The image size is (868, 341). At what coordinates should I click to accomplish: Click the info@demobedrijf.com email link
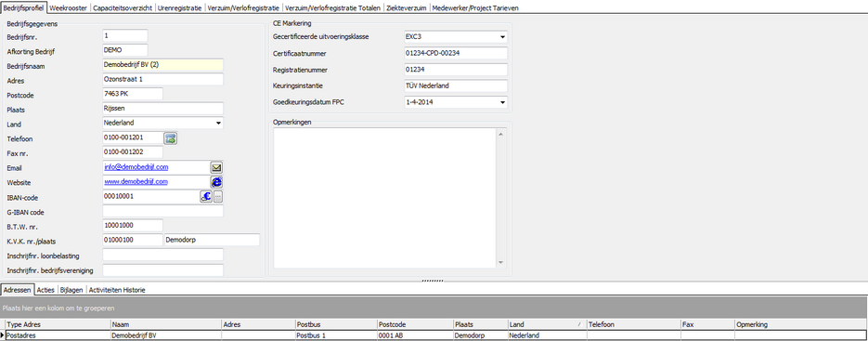tap(136, 167)
